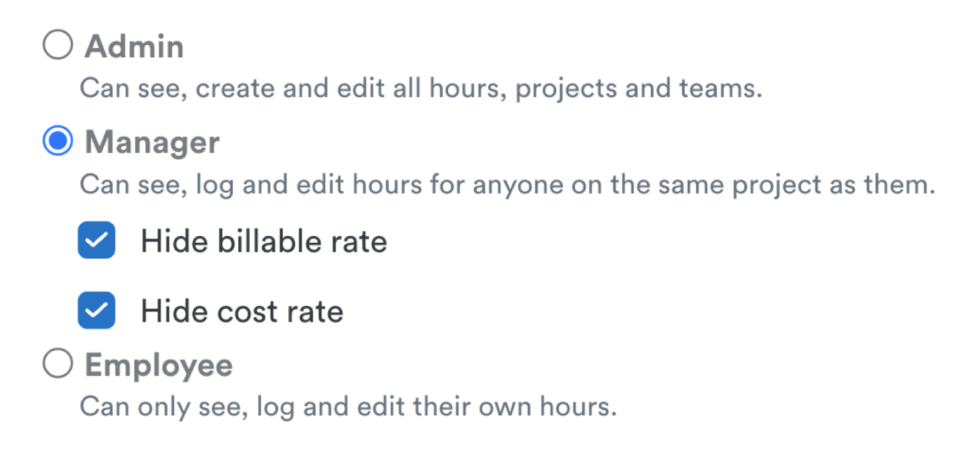Click the Admin role description text
The height and width of the screenshot is (472, 980).
point(420,88)
